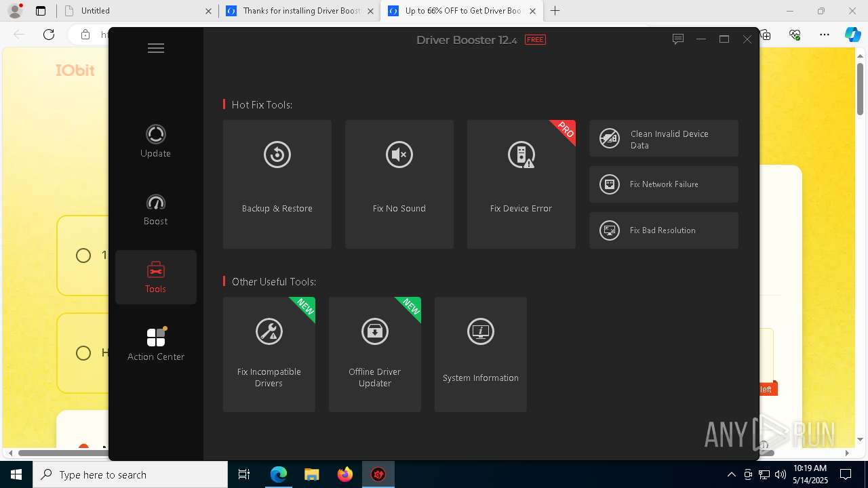This screenshot has height=488, width=868.
Task: Show hidden system tray icons
Action: [x=731, y=474]
